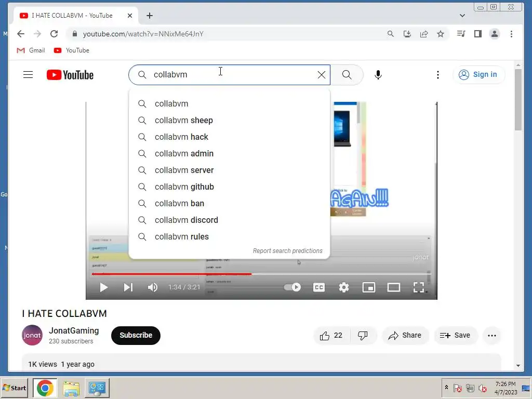
Task: Open the media control icon in Chrome toolbar
Action: pyautogui.click(x=461, y=34)
